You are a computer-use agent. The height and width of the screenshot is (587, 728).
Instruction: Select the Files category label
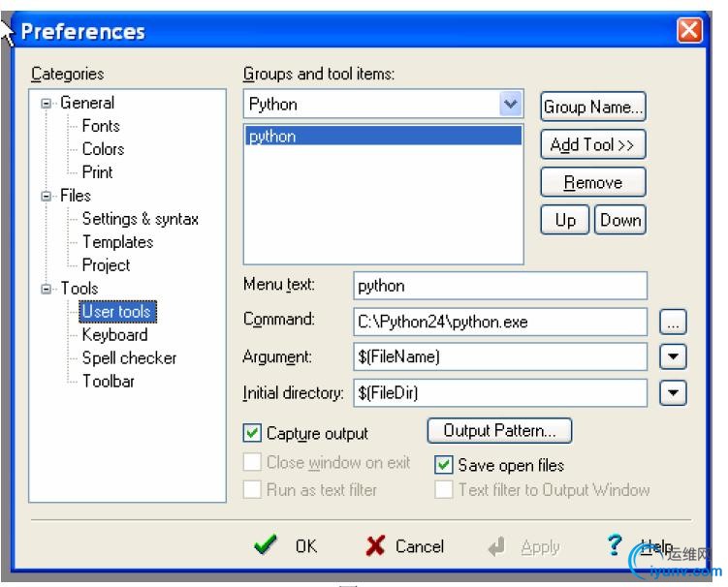[76, 196]
